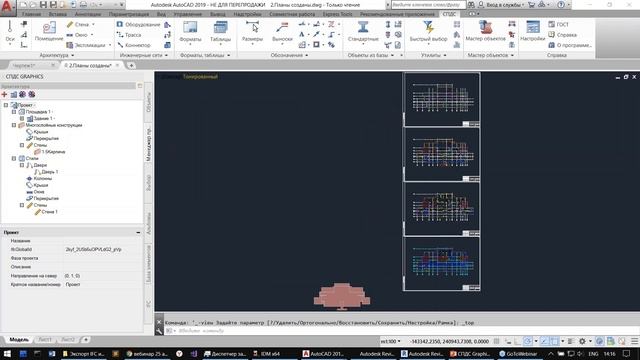Open the Таблицы tables tool
Image resolution: width=640 pixels, height=360 pixels.
tap(220, 32)
